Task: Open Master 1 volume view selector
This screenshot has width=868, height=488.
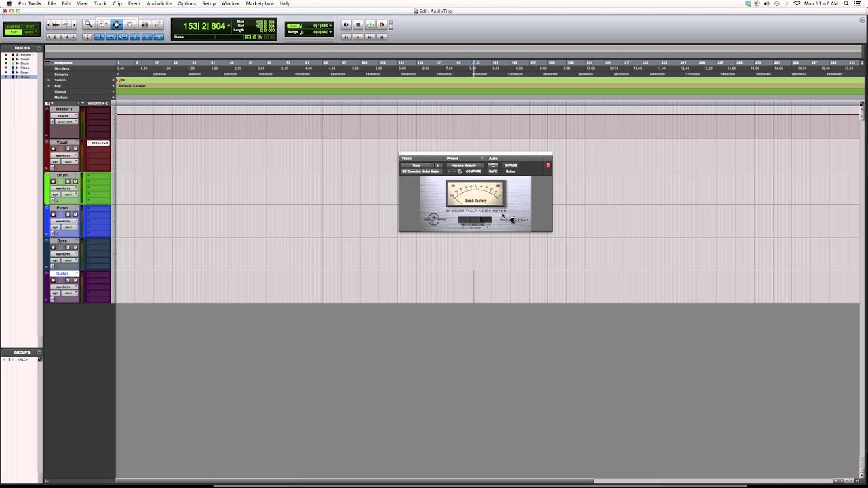Action: 64,115
